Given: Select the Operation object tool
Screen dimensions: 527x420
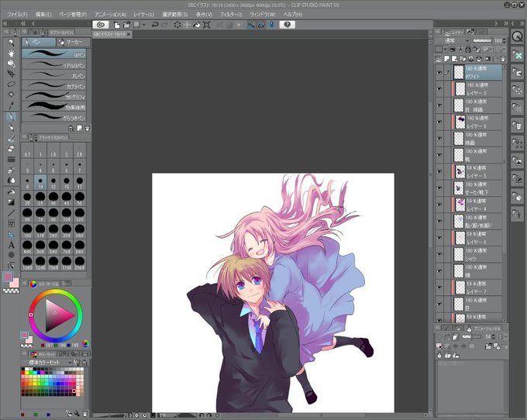Looking at the screenshot, I should [11, 64].
